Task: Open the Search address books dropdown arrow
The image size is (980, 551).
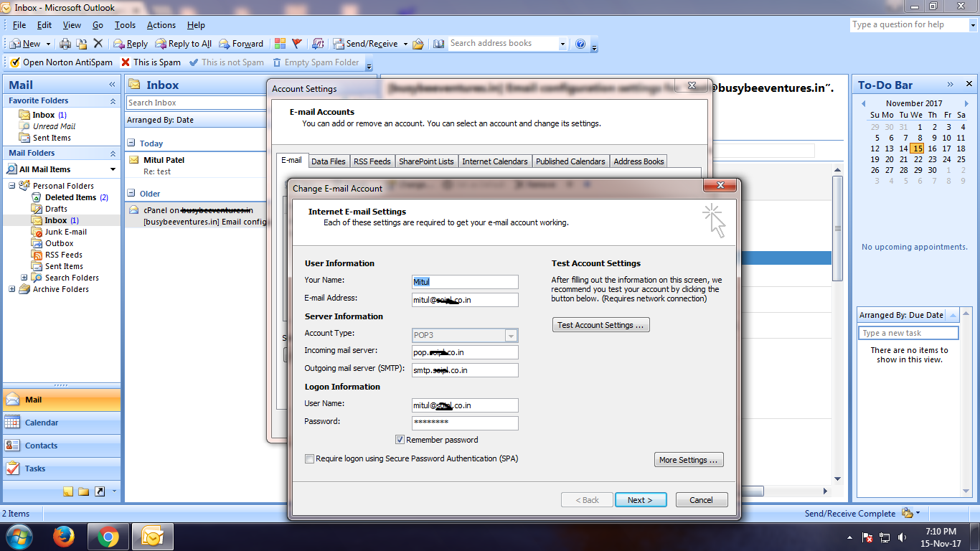Action: tap(562, 44)
